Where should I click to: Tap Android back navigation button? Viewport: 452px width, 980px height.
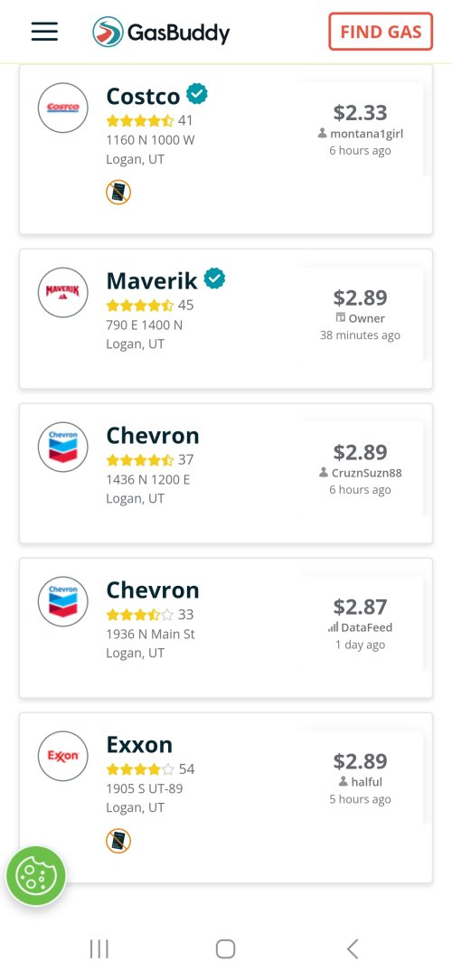(353, 948)
